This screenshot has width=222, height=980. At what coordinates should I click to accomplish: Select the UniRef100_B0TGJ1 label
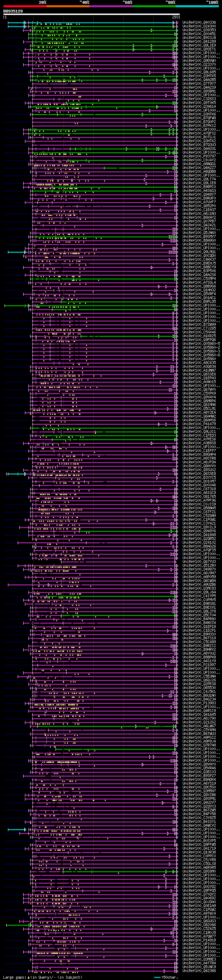click(199, 137)
